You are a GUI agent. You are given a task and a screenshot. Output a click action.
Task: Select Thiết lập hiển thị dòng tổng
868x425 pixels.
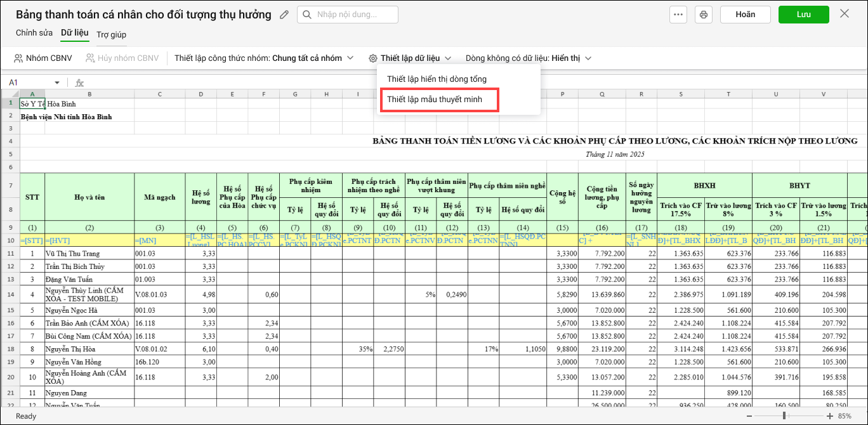[x=437, y=79]
